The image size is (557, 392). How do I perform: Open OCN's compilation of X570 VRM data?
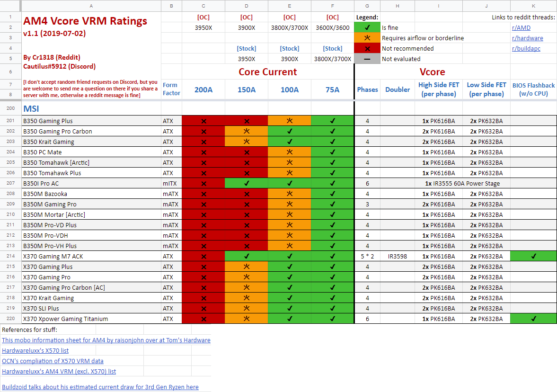[x=53, y=361]
